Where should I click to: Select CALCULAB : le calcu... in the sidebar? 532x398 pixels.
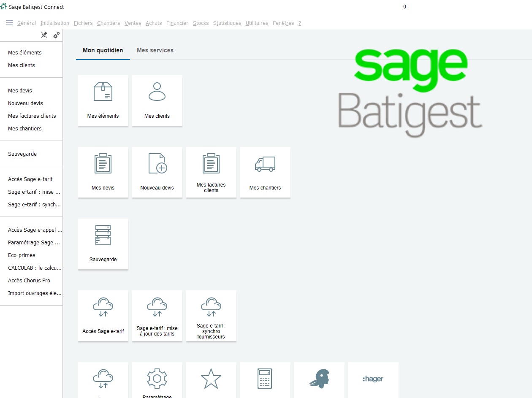click(35, 268)
